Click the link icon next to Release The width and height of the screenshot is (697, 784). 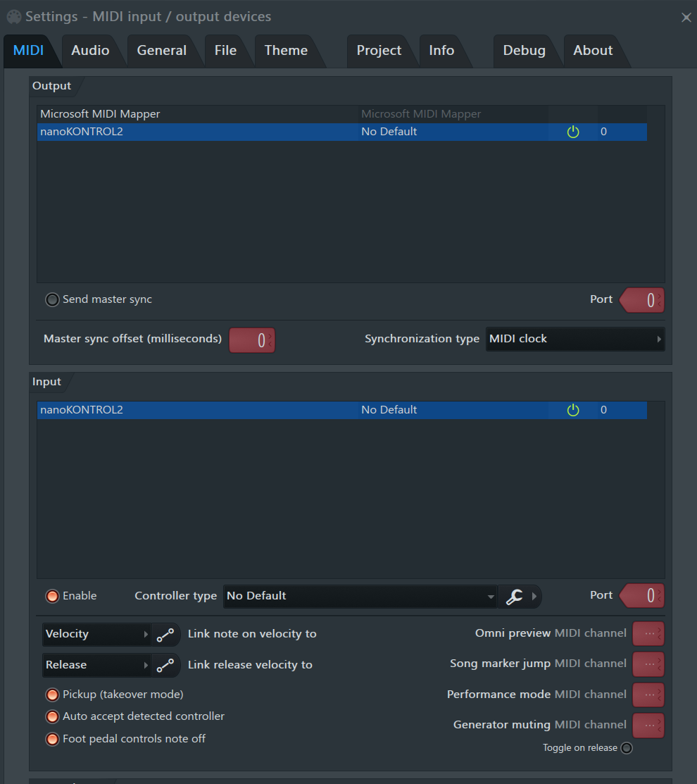[165, 665]
